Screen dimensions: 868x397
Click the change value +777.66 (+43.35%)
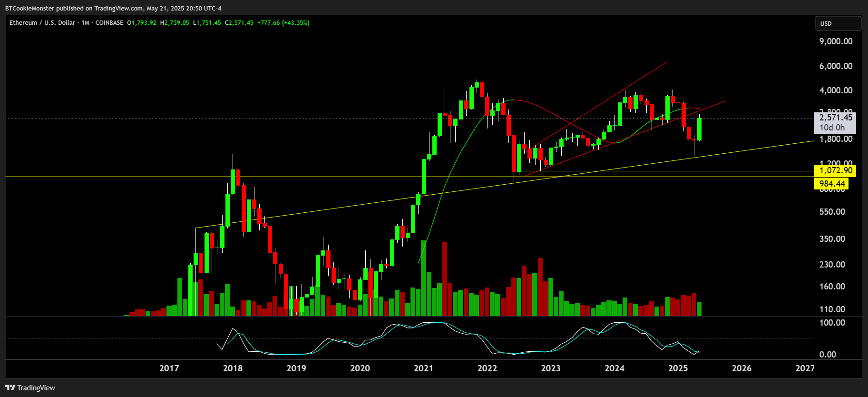(283, 23)
